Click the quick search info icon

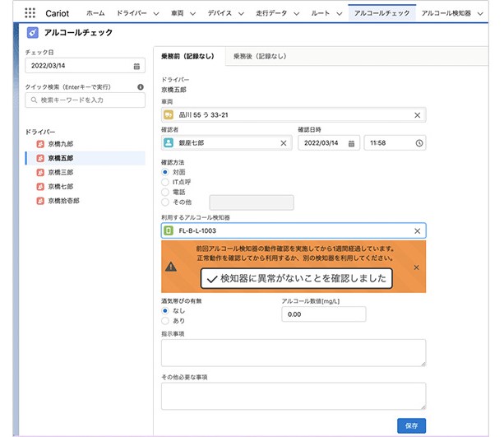tap(141, 86)
